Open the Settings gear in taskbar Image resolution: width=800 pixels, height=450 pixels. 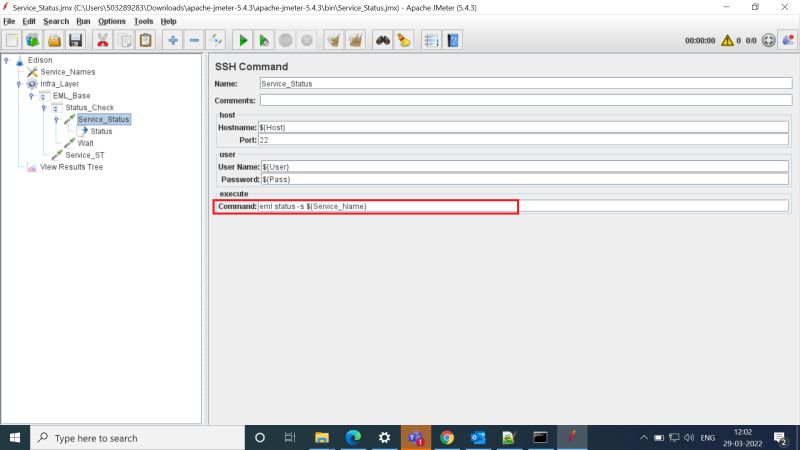(x=384, y=438)
